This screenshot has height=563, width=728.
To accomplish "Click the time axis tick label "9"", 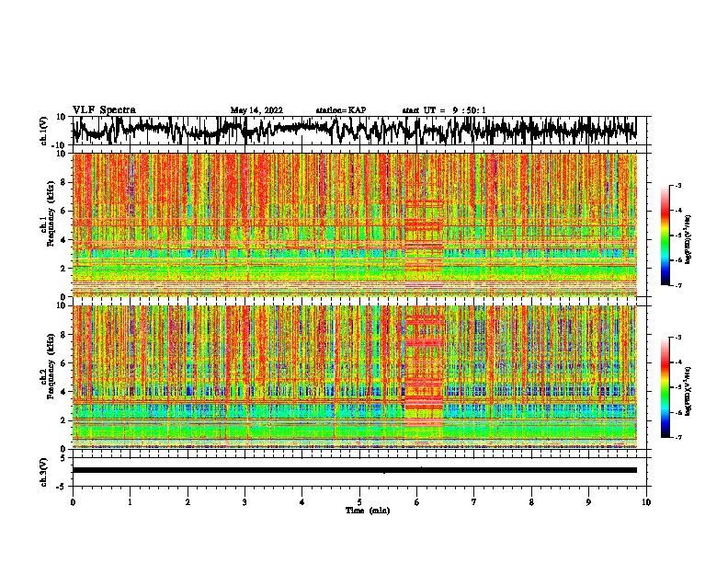I will coord(588,502).
